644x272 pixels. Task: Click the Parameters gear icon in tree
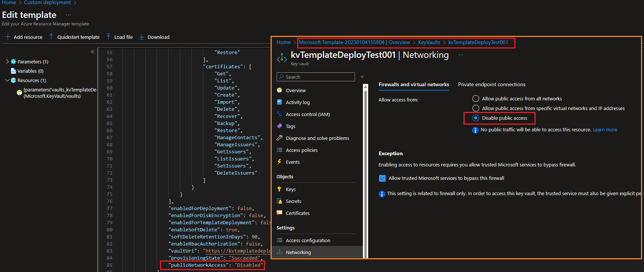[13, 62]
